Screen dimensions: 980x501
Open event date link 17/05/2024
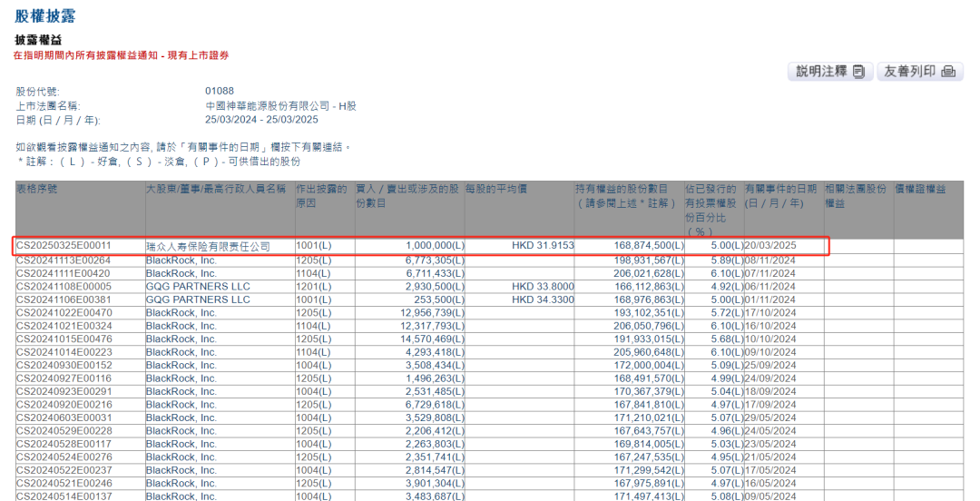pyautogui.click(x=770, y=470)
